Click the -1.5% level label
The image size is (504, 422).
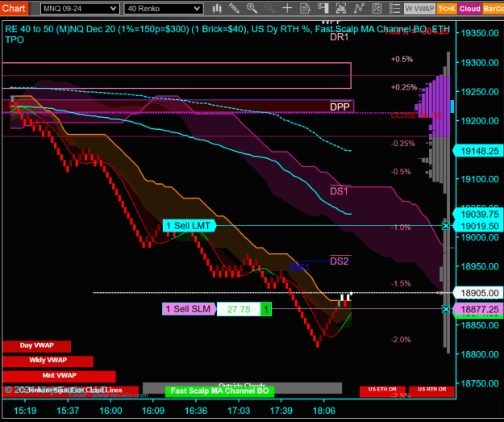tap(401, 283)
